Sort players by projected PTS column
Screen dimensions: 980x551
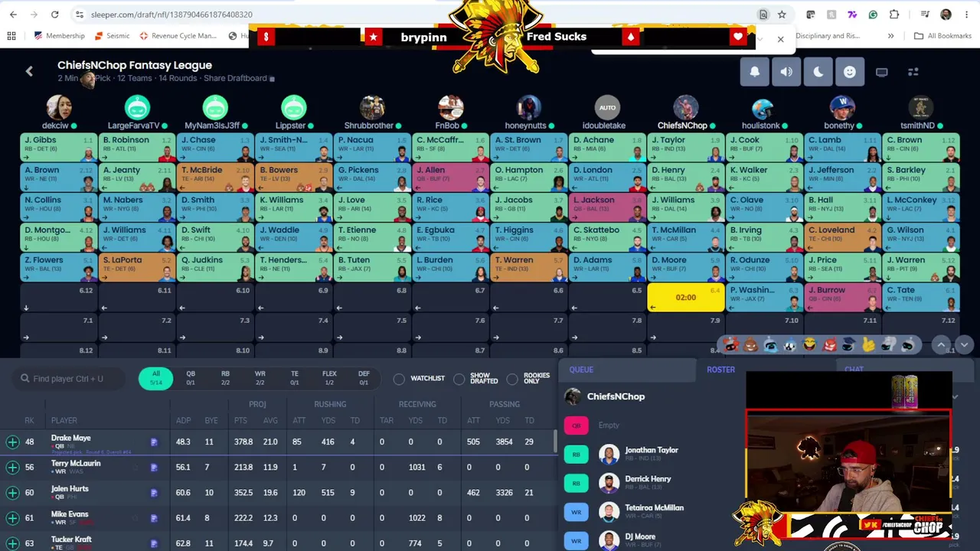pyautogui.click(x=241, y=420)
